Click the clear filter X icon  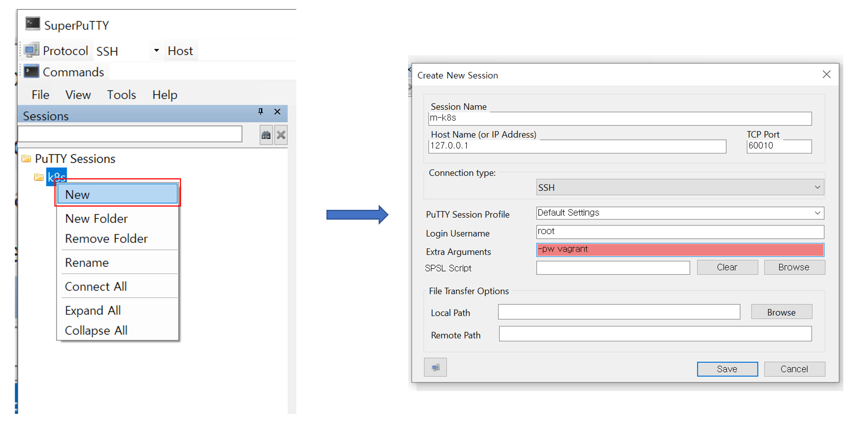(281, 135)
